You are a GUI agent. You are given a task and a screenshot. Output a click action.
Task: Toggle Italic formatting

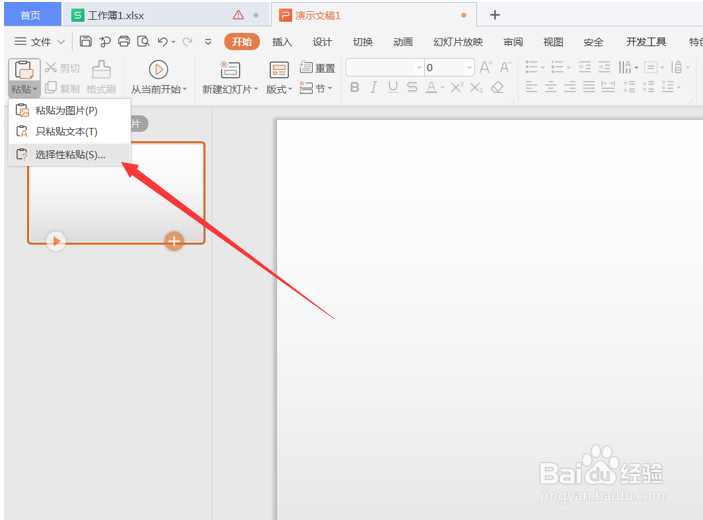tap(373, 87)
